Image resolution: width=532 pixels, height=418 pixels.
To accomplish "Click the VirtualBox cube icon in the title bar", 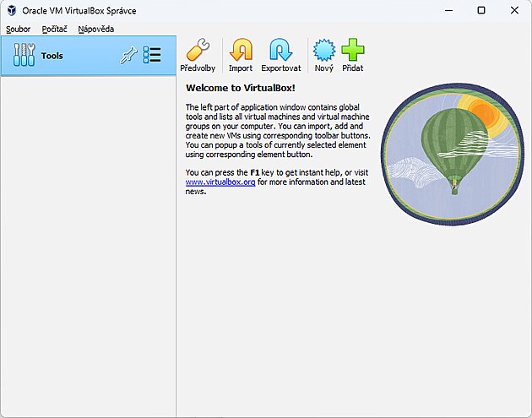I will 12,10.
